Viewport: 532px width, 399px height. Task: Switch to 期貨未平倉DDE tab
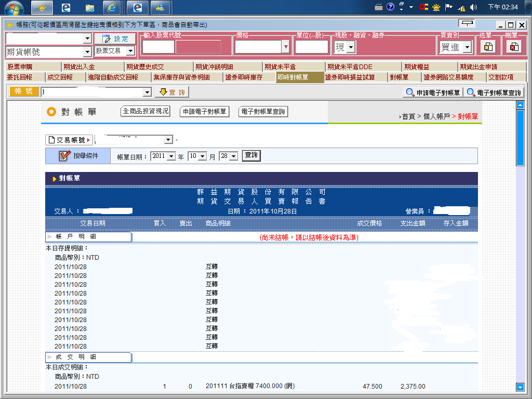coord(363,67)
